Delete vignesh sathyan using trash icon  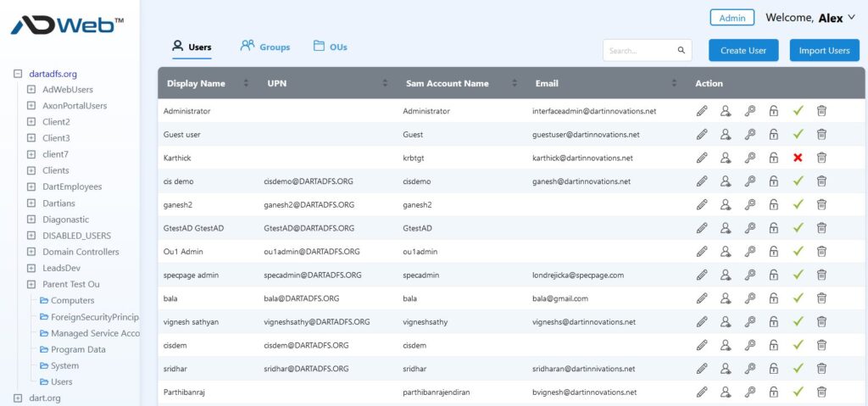pyautogui.click(x=821, y=321)
